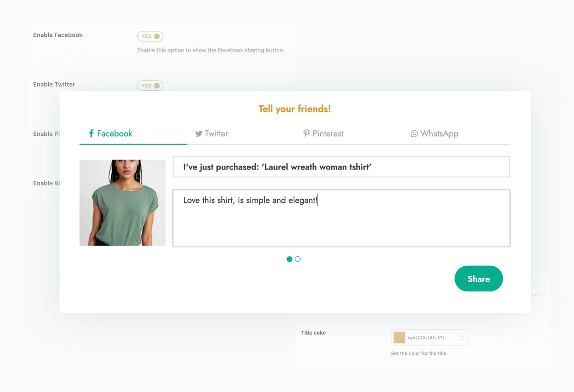This screenshot has height=392, width=574.
Task: Open the tan title color swatch
Action: click(399, 338)
